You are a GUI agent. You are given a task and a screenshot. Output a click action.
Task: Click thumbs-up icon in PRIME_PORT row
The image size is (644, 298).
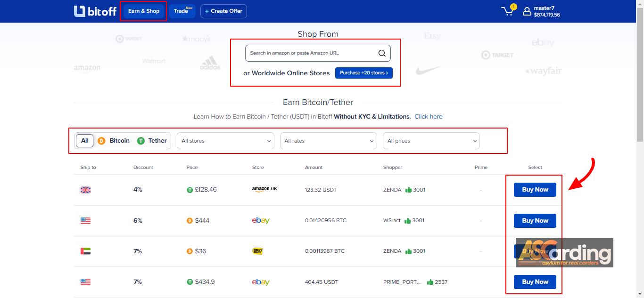coord(430,282)
